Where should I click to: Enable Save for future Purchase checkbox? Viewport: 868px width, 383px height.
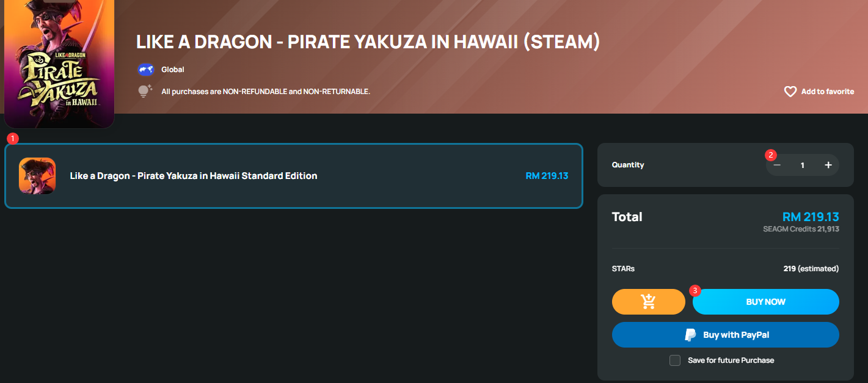(675, 360)
